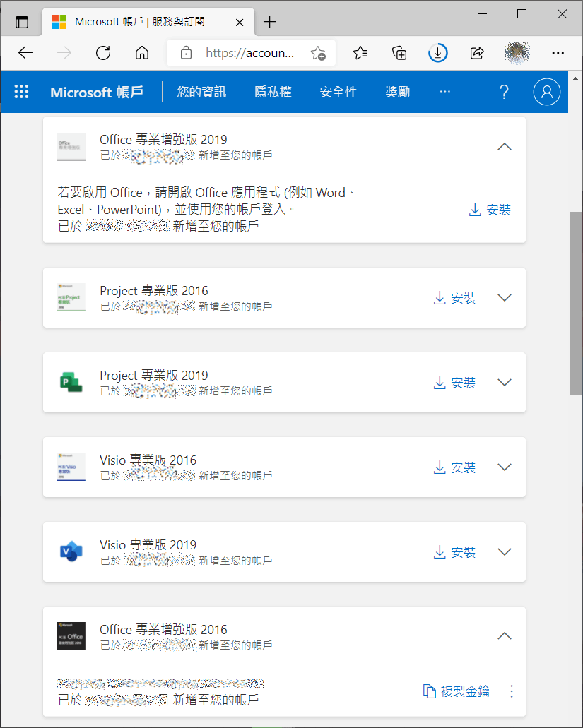Collapse the Office 專業增強版 2016 card
This screenshot has width=583, height=728.
click(505, 636)
